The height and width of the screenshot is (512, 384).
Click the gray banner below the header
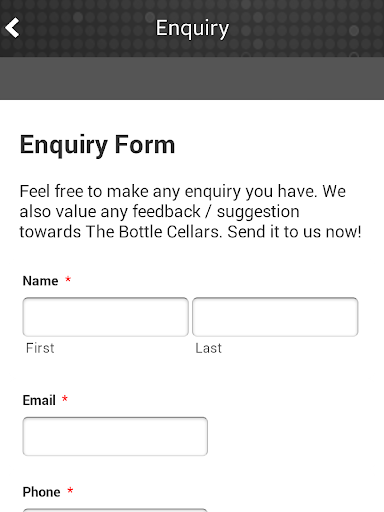(x=192, y=78)
